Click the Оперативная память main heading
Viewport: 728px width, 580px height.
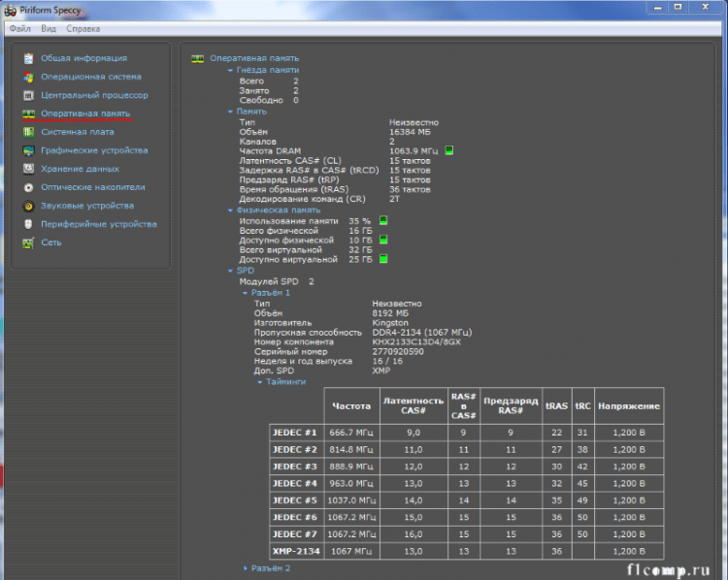(x=254, y=58)
